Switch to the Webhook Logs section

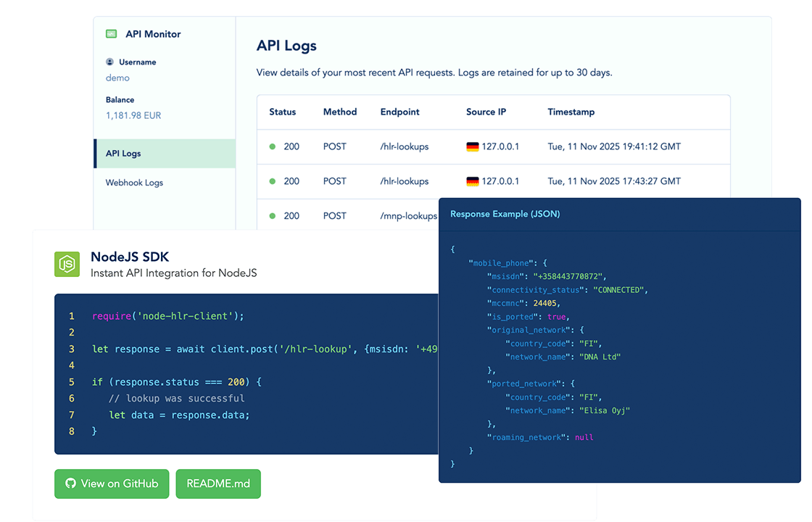coord(133,182)
